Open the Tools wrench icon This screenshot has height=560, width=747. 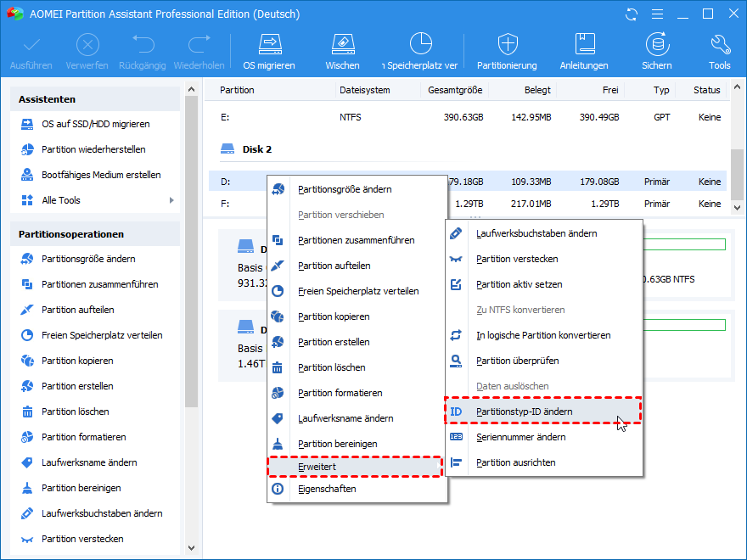(x=720, y=44)
